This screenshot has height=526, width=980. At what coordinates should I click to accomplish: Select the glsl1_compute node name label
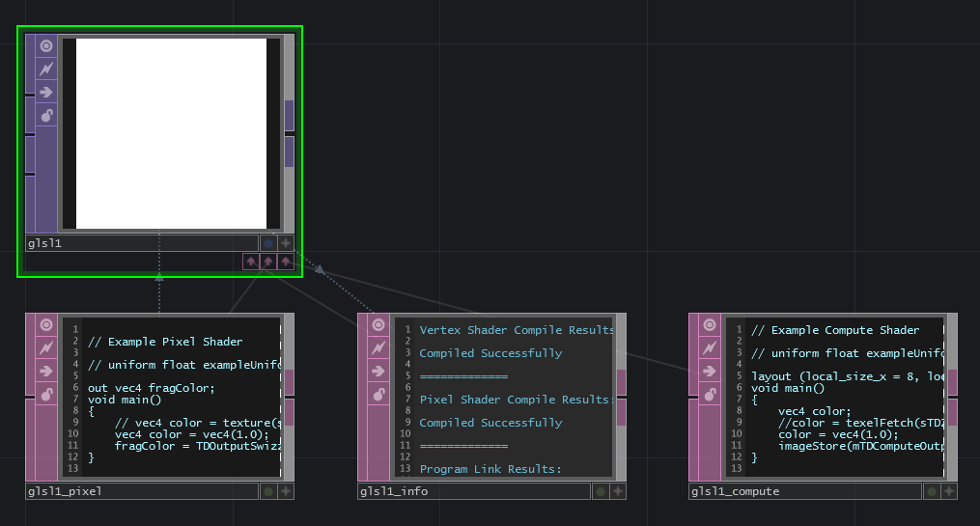(x=805, y=491)
